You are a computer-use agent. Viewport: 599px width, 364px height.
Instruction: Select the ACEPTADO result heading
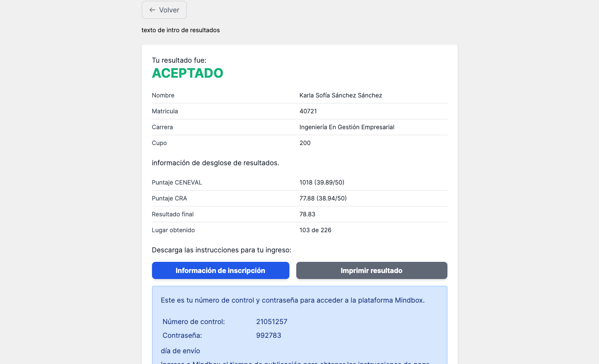[188, 73]
